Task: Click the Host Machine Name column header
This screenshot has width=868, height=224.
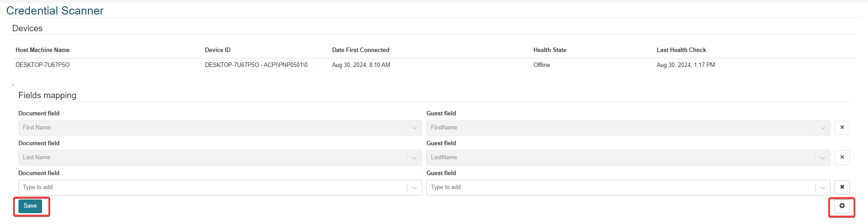Action: point(42,50)
